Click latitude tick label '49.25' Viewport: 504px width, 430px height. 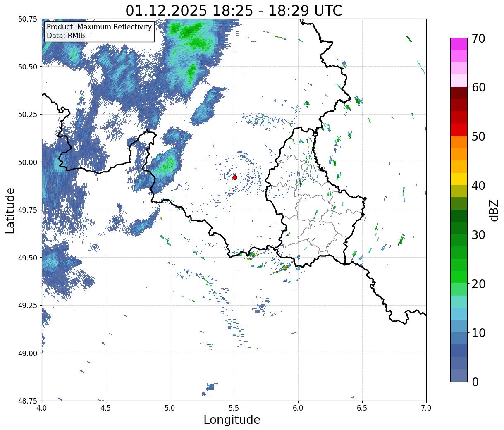[28, 306]
